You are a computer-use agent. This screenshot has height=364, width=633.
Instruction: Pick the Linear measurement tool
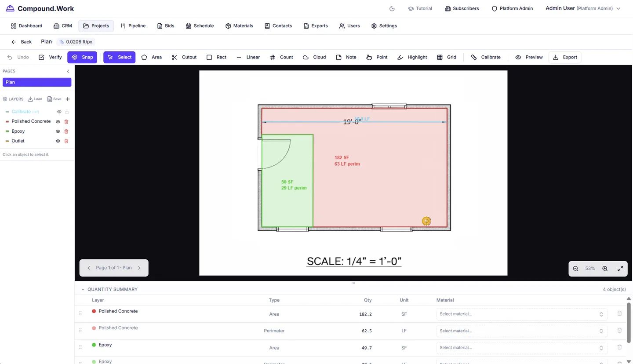coord(248,57)
